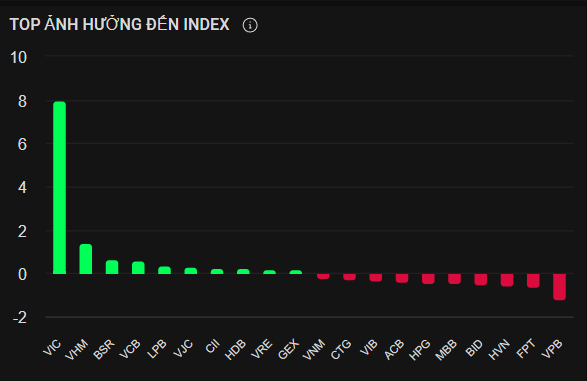Select the red HPG bar
Screen dimensions: 587x381
click(428, 279)
